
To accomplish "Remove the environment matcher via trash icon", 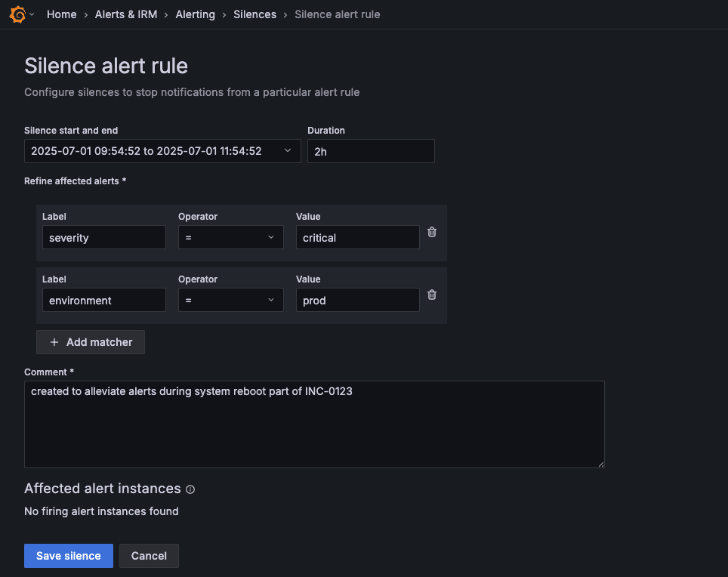I will tap(431, 295).
